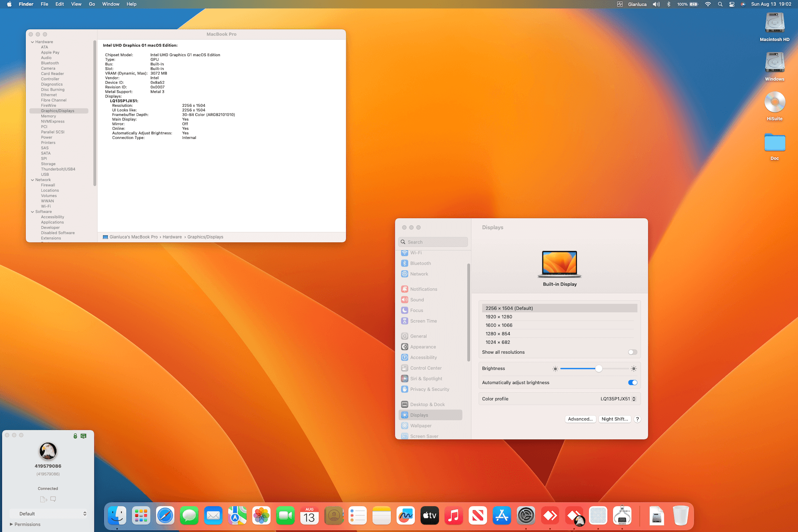Image resolution: width=798 pixels, height=532 pixels.
Task: Open the HiSuite disc on desktop
Action: 774,103
